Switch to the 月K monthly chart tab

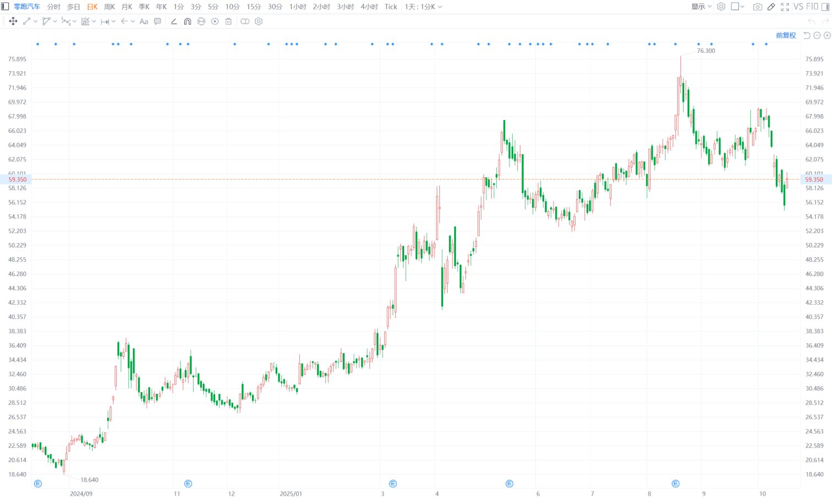coord(127,7)
